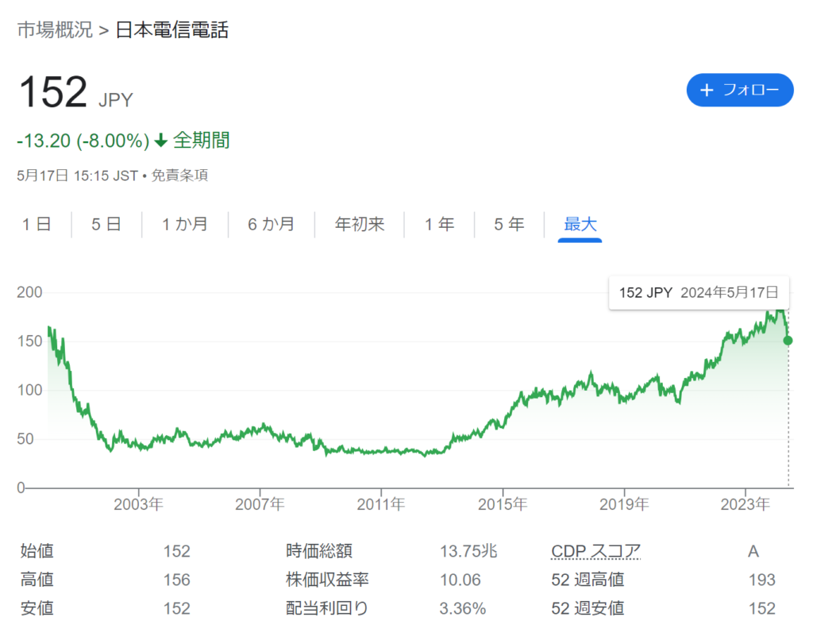Click the 52 週高値 value 193

pos(761,579)
